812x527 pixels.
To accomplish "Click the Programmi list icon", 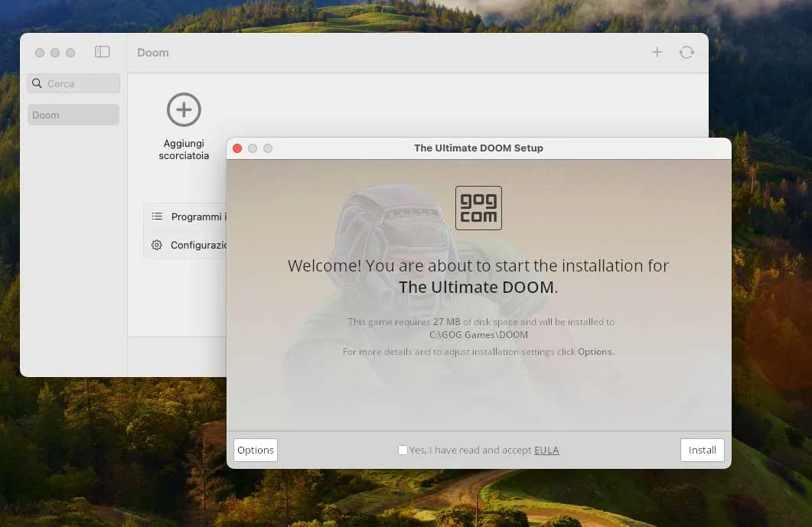I will [157, 216].
